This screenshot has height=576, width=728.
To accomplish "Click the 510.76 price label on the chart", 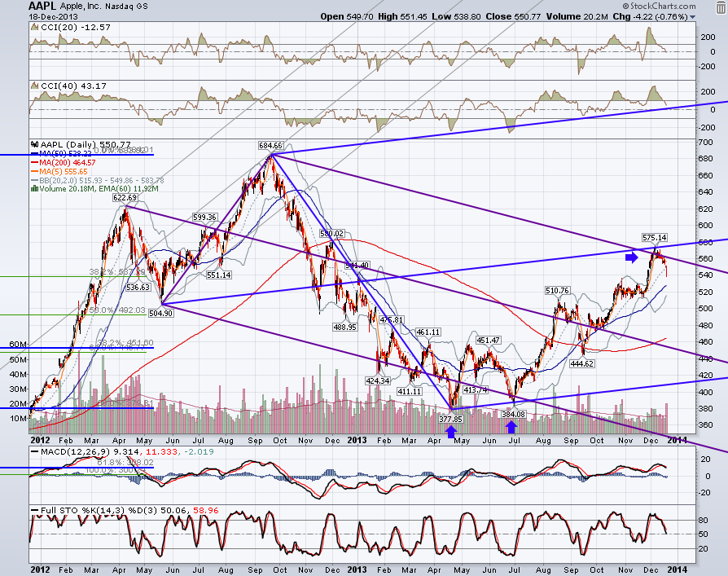I will (x=557, y=291).
